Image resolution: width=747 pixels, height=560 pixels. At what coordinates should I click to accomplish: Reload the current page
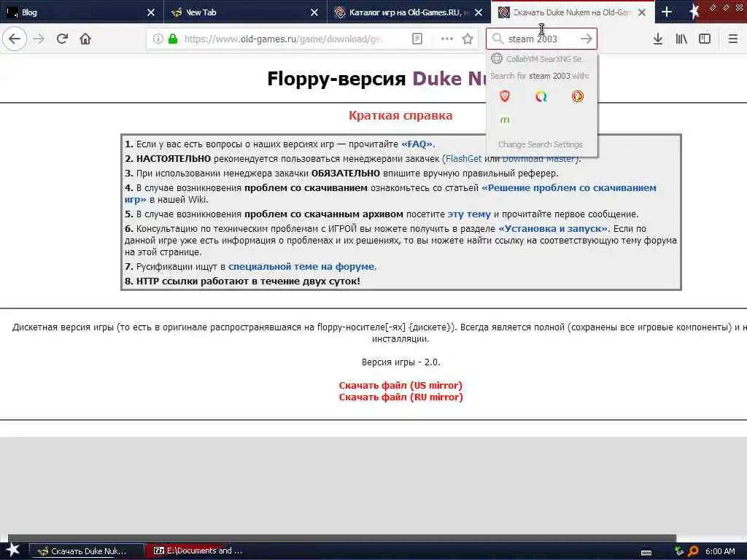click(62, 39)
